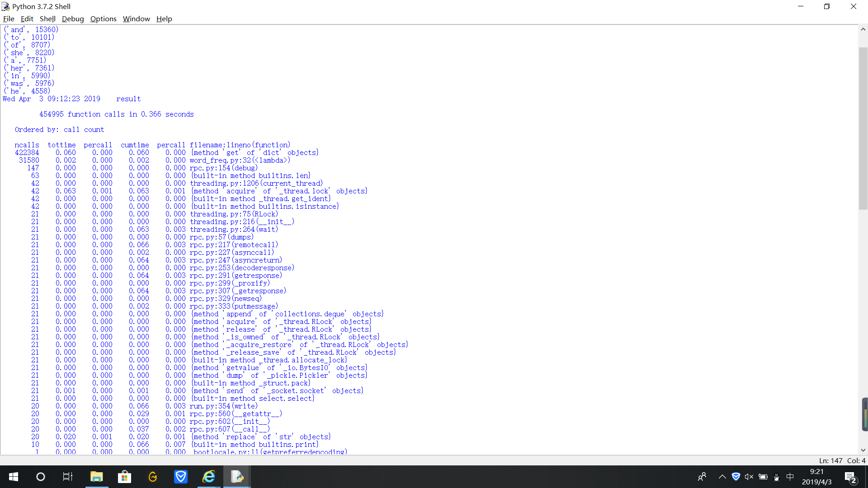Viewport: 868px width, 488px height.
Task: Toggle the muted volume speaker icon
Action: [749, 477]
